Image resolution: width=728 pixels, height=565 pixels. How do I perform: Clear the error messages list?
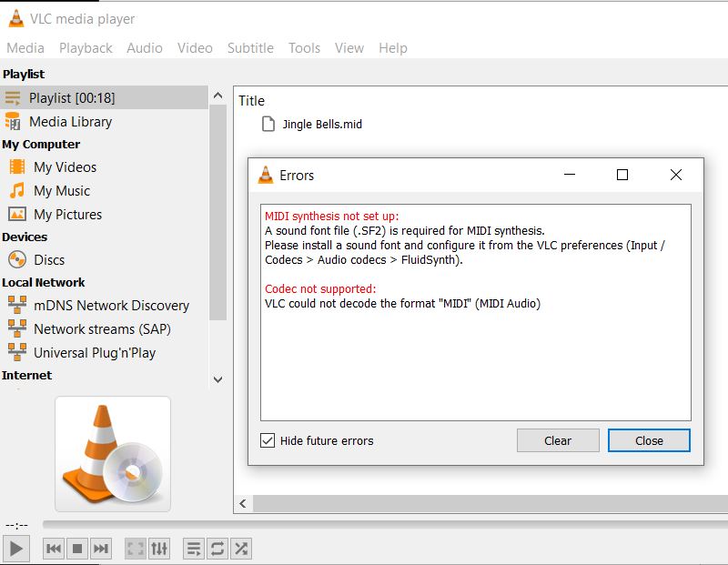point(558,440)
